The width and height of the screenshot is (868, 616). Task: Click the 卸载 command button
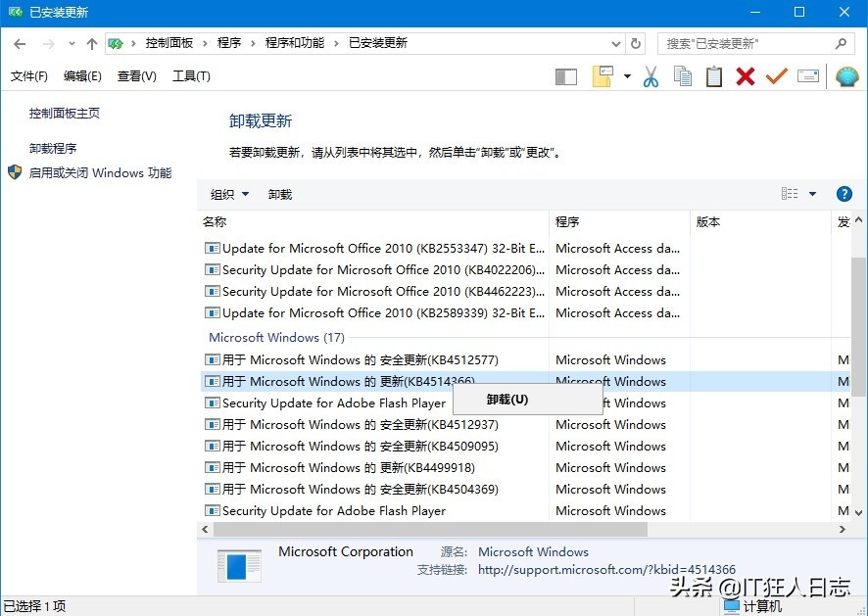(280, 194)
